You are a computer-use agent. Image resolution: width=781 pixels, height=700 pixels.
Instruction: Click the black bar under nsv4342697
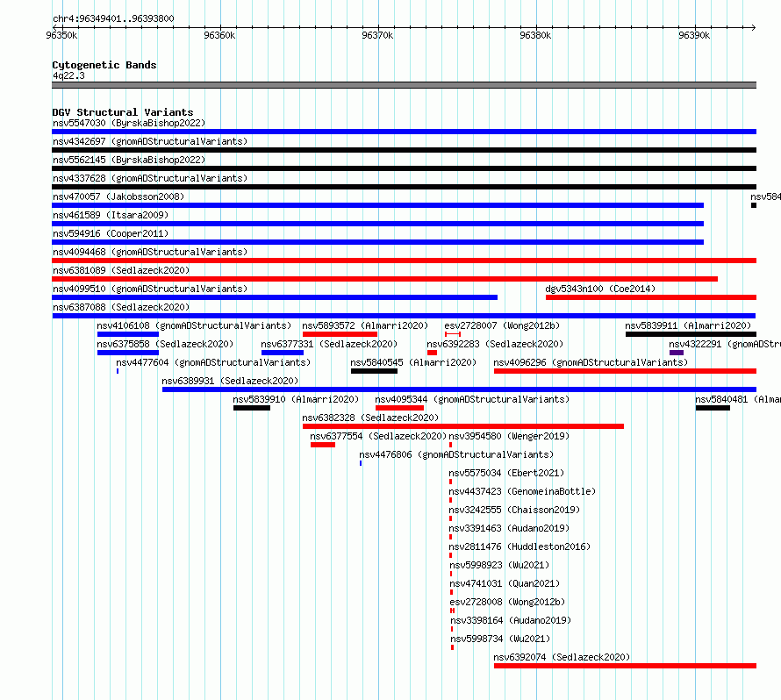(x=404, y=150)
